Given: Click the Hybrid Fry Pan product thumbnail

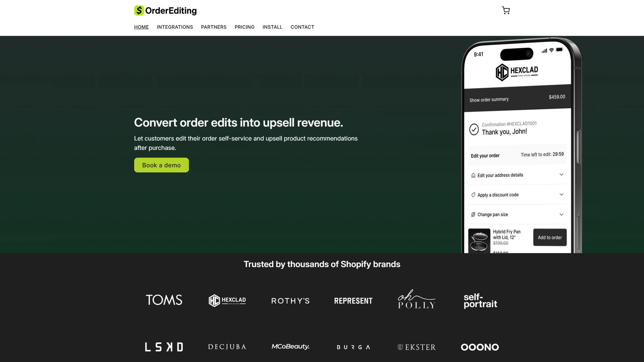Looking at the screenshot, I should click(x=479, y=240).
